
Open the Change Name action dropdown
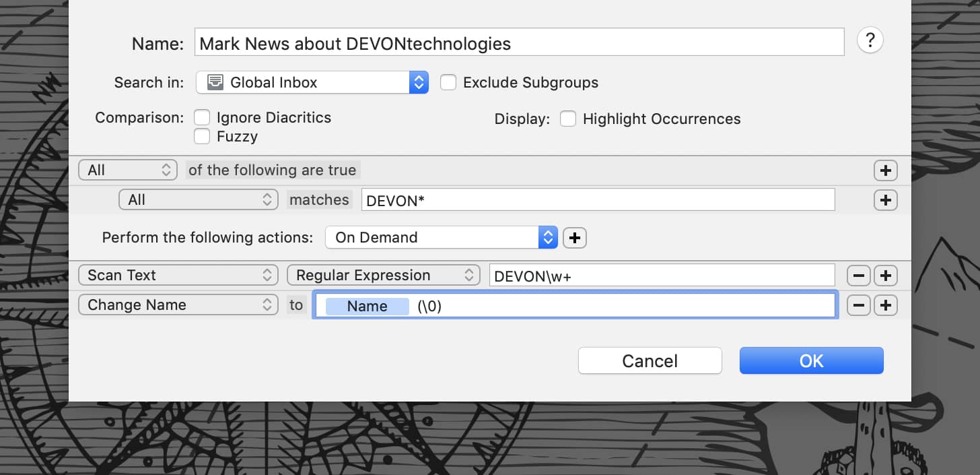tap(178, 305)
